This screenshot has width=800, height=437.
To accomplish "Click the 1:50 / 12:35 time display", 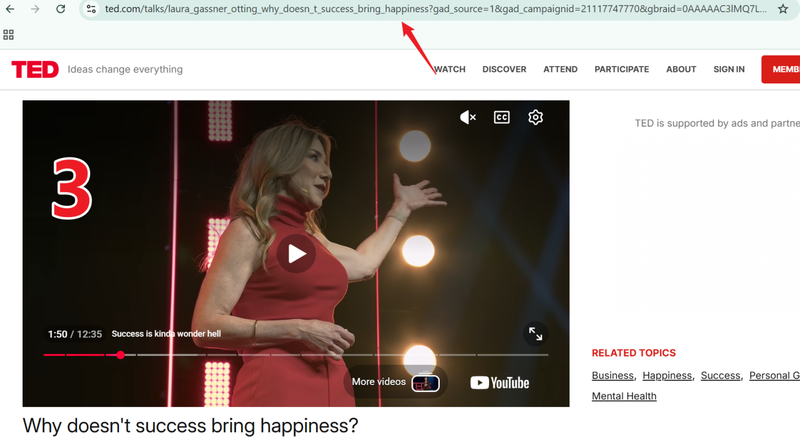I will [75, 334].
